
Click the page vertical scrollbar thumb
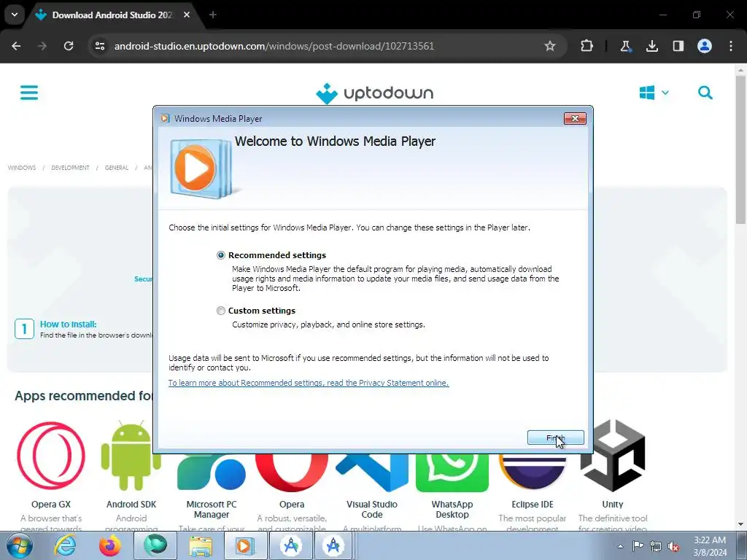point(741,149)
